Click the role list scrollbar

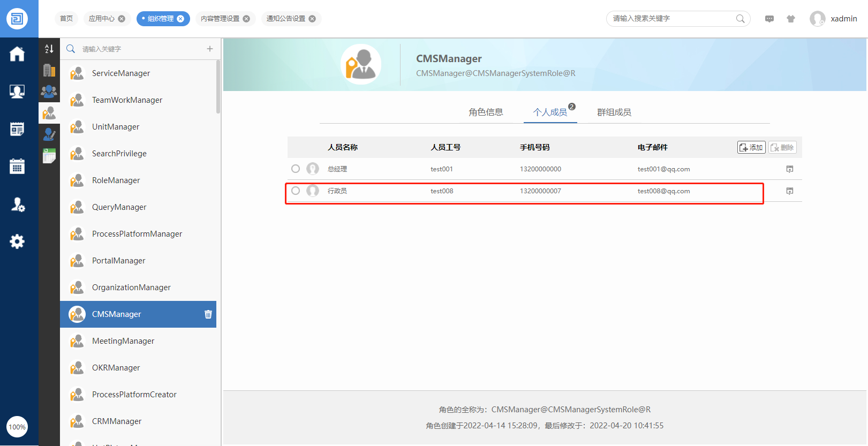(218, 87)
